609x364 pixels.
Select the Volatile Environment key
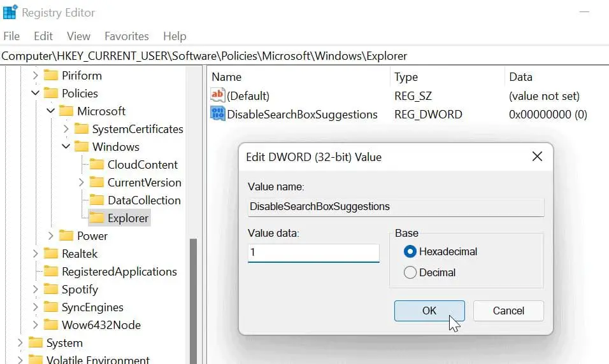click(98, 360)
